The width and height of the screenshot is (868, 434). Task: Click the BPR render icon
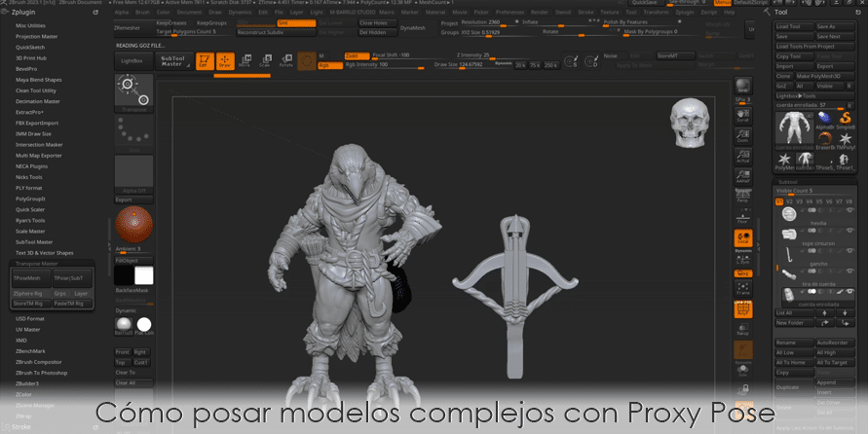(743, 87)
